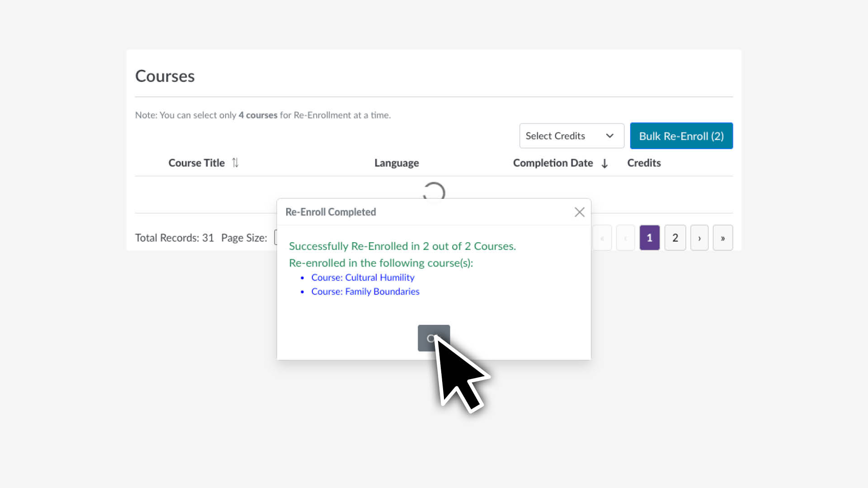Click the first page double-chevron button
The height and width of the screenshot is (488, 868).
(x=602, y=238)
